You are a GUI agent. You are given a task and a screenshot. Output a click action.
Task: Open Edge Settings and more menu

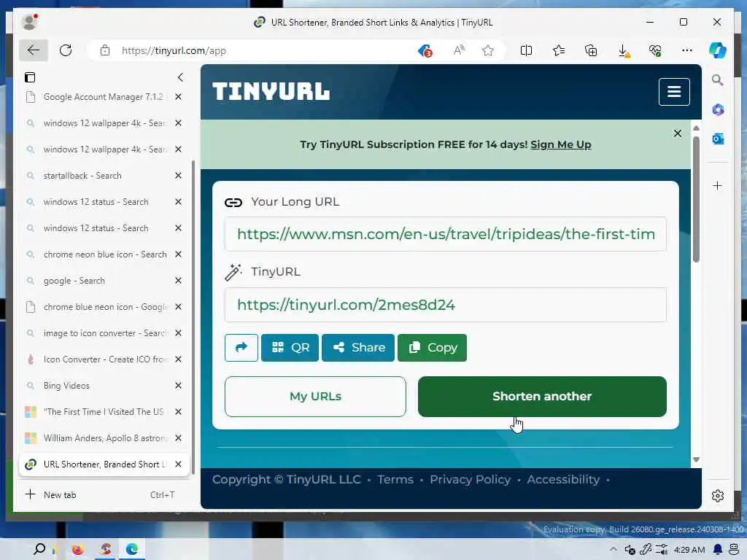tap(687, 50)
